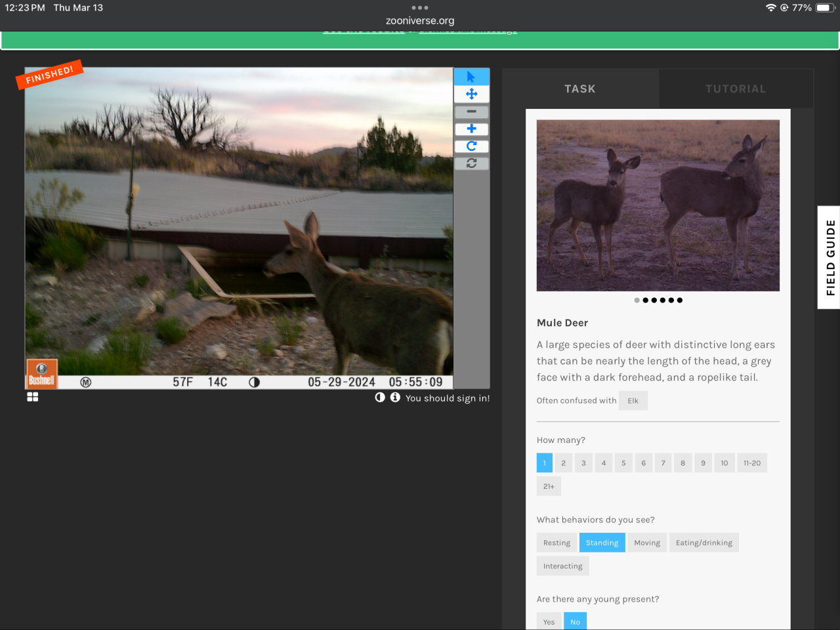This screenshot has width=840, height=630.
Task: Click the 'Elk' often-confused-with button
Action: point(633,401)
